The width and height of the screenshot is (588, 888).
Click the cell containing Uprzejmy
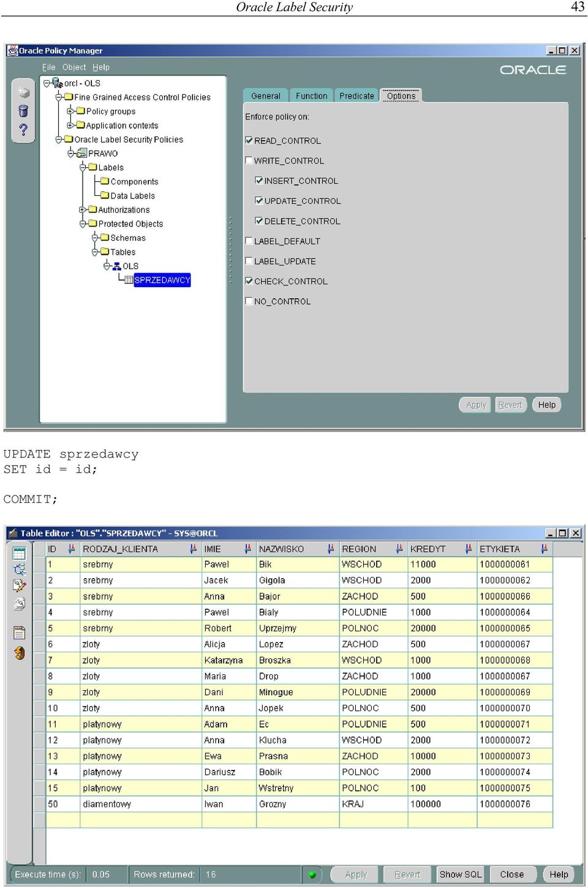point(297,628)
